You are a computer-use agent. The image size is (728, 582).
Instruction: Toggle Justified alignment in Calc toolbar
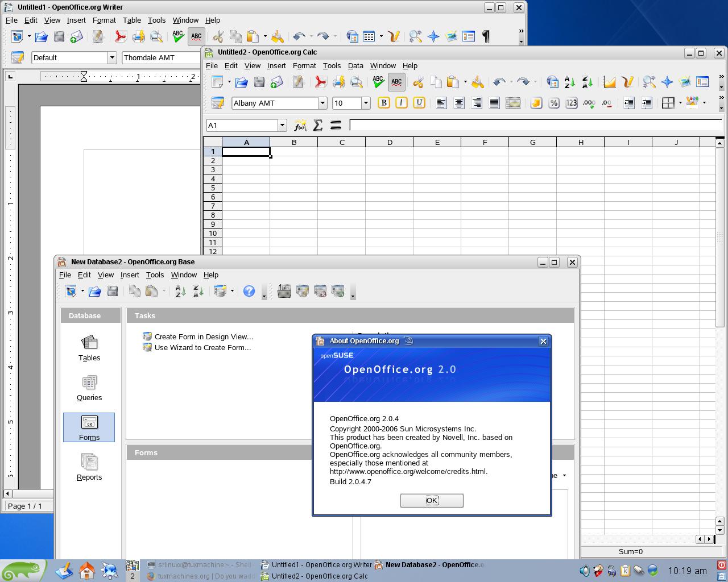pos(494,103)
